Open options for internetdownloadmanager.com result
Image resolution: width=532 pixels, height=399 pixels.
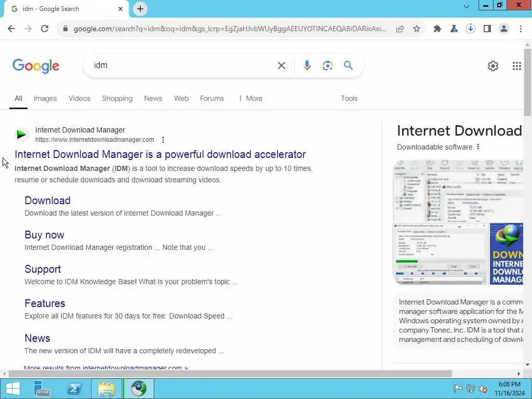[163, 140]
